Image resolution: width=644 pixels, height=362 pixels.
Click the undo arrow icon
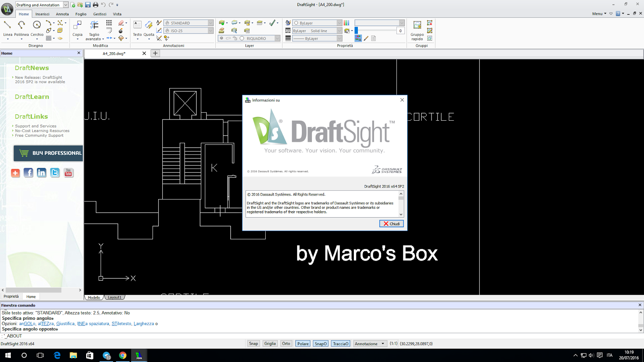(x=103, y=5)
